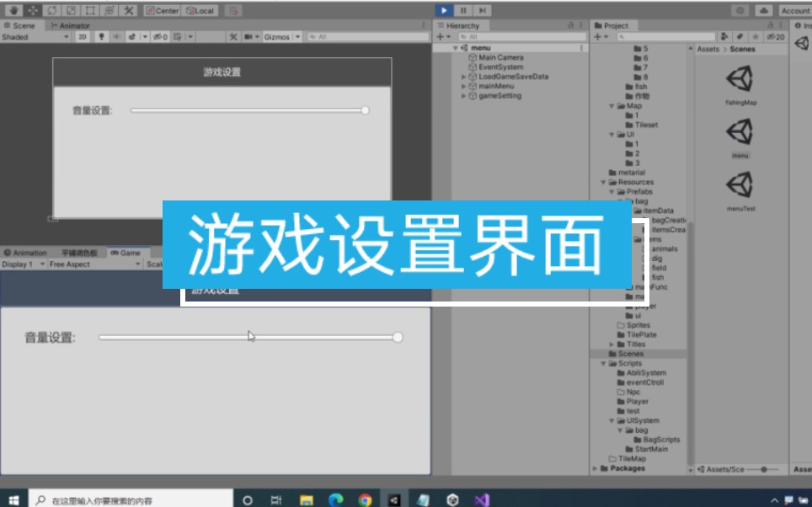This screenshot has height=507, width=812.
Task: Toggle 2D mode in the Scene view
Action: point(84,37)
